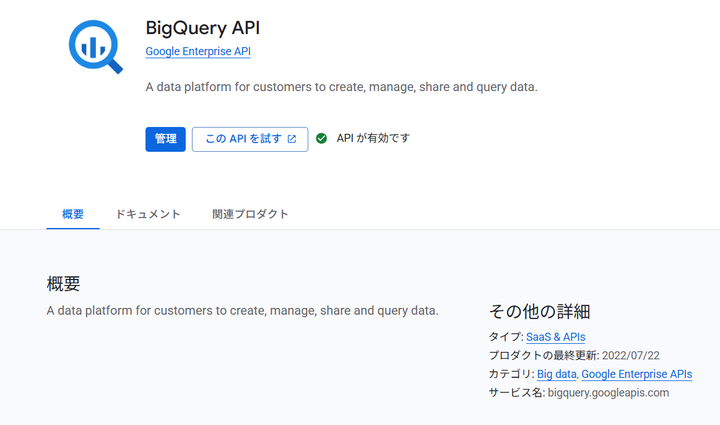The width and height of the screenshot is (720, 425).
Task: Click the BigQuery API page title
Action: point(203,27)
